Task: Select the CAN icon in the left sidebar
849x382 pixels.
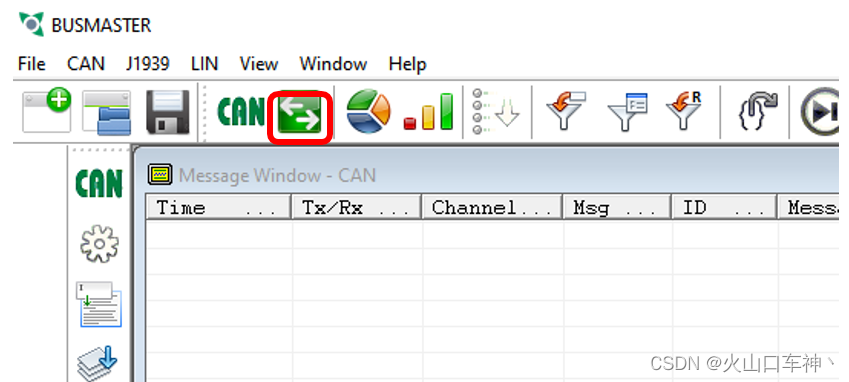Action: (99, 183)
